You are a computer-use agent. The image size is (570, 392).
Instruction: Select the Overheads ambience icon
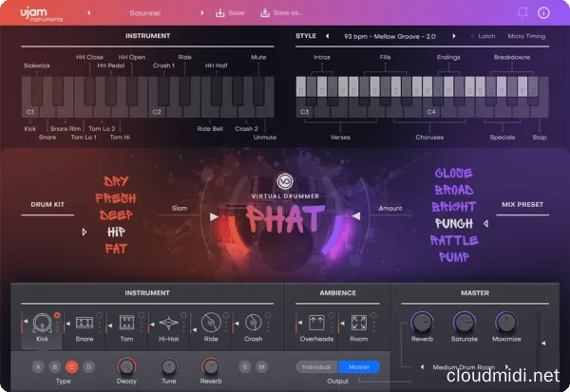316,323
